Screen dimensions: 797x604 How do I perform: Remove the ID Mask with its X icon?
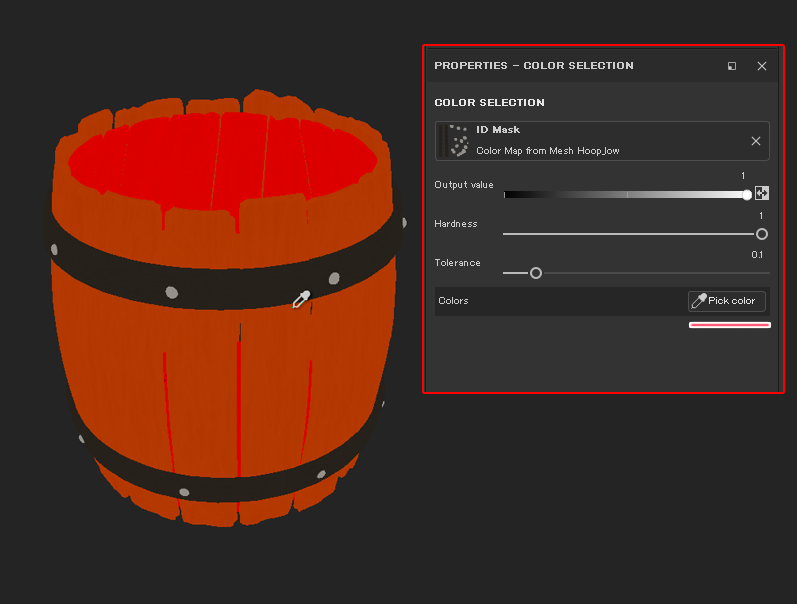755,141
